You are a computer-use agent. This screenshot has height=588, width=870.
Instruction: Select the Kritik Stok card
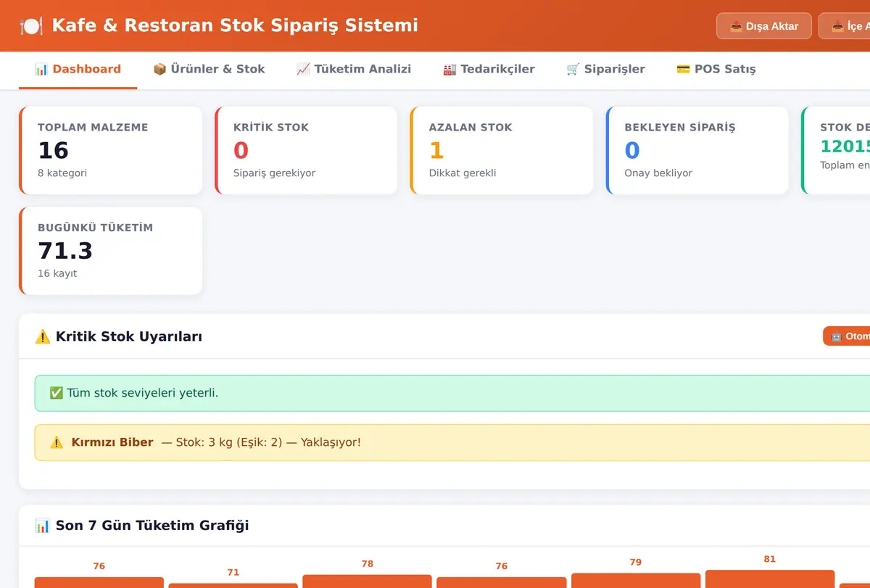[x=306, y=151]
